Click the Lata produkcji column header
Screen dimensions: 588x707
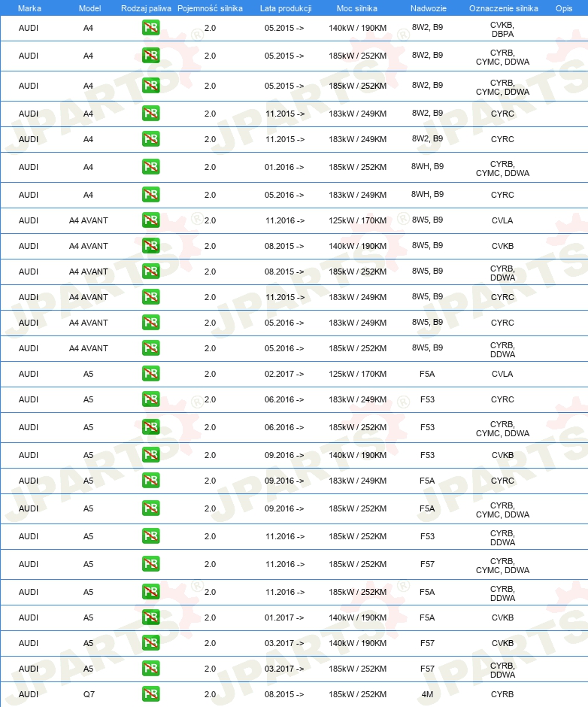[286, 8]
